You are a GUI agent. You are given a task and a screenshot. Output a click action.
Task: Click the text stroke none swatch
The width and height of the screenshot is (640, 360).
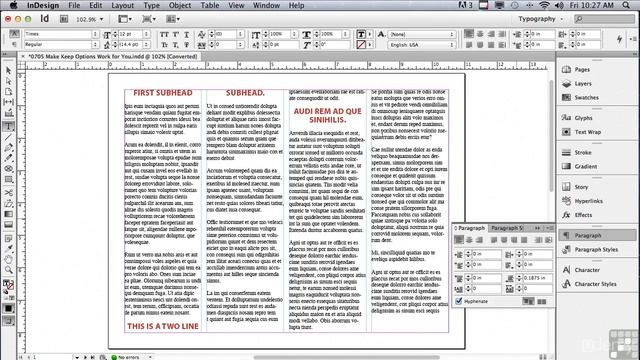(x=361, y=44)
